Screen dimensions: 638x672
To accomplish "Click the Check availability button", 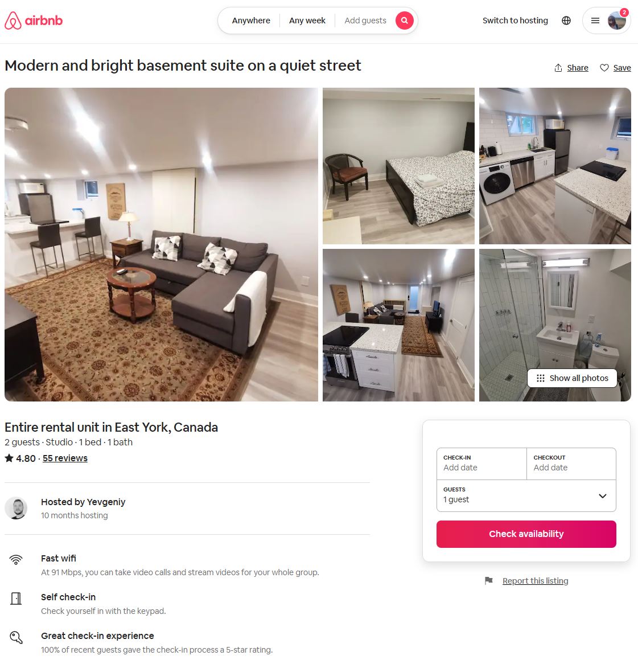I will [526, 534].
